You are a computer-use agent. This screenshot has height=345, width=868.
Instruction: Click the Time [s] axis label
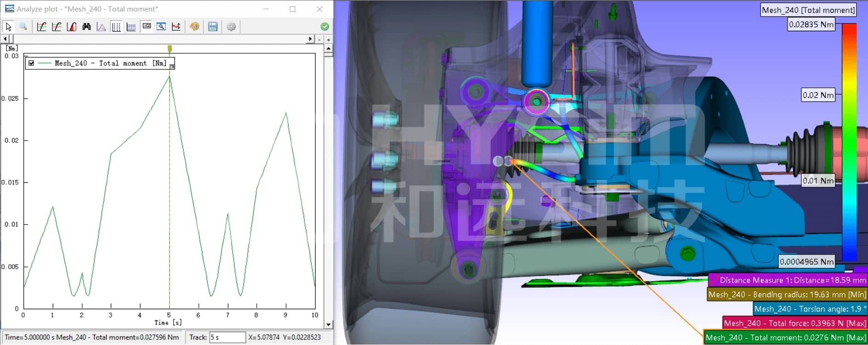point(168,322)
